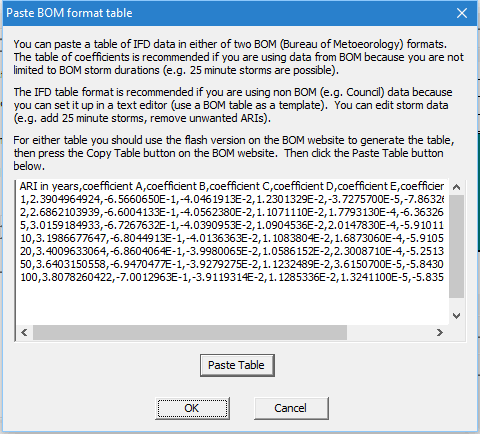Click the Paste Table button
480x434 pixels.
[x=237, y=365]
